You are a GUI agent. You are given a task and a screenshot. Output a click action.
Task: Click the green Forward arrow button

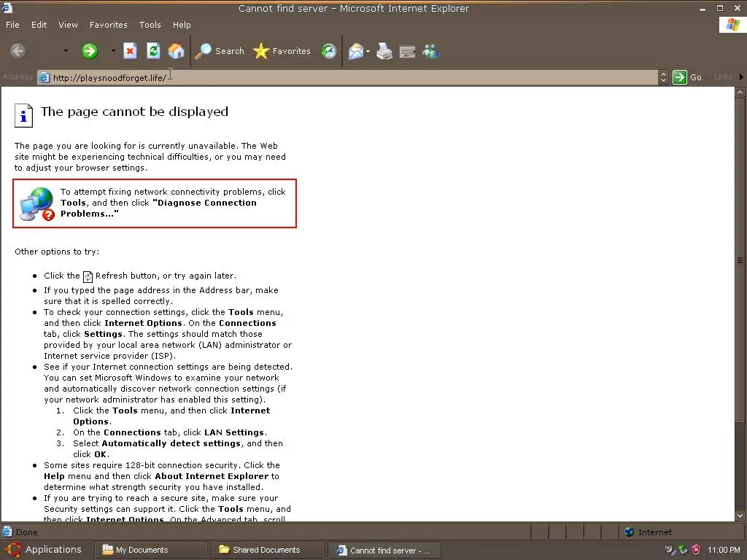tap(90, 51)
